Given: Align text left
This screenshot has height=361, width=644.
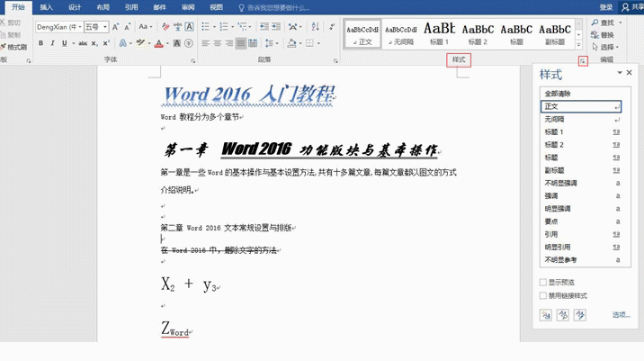Looking at the screenshot, I should click(x=206, y=43).
